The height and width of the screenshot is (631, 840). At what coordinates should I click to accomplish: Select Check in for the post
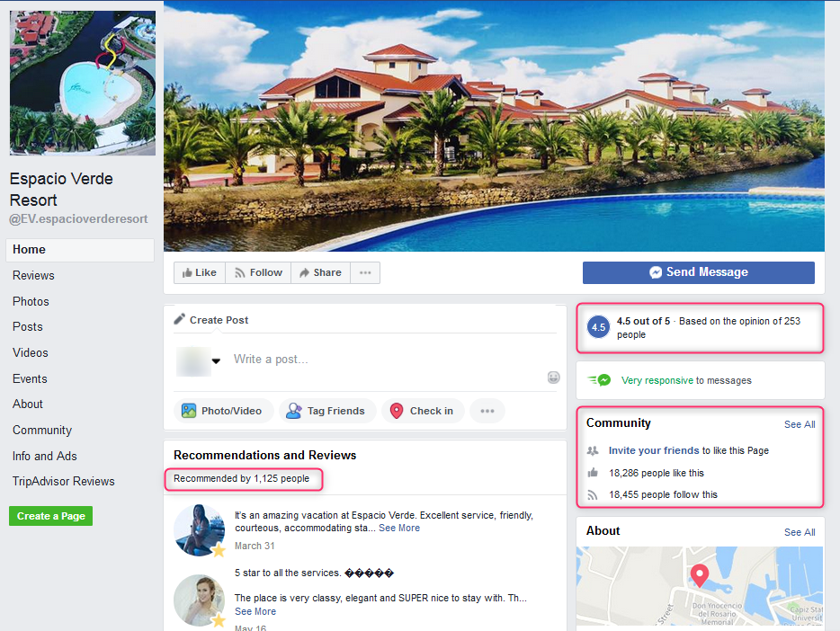click(x=423, y=411)
